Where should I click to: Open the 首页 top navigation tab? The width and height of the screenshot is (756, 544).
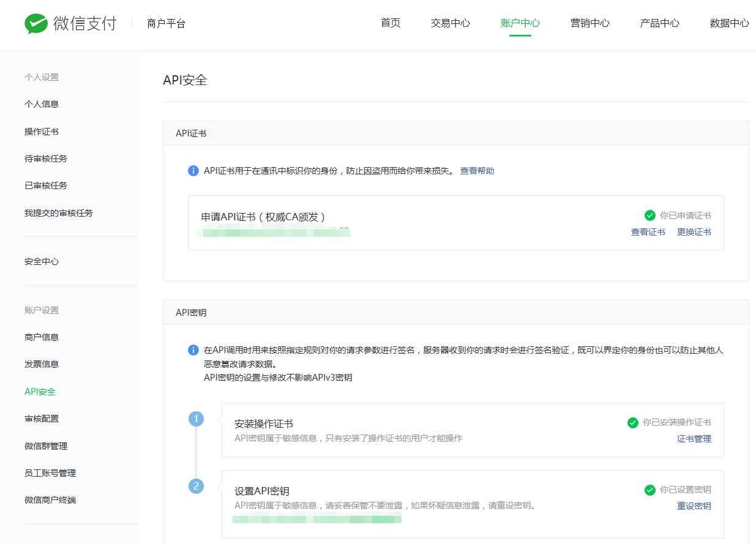pyautogui.click(x=391, y=23)
